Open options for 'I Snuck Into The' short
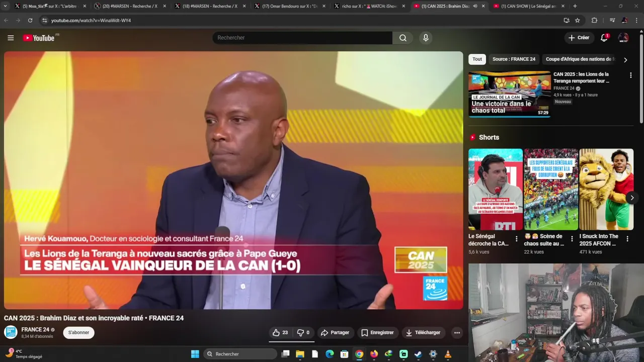Screen dimensions: 644x362 (627, 239)
